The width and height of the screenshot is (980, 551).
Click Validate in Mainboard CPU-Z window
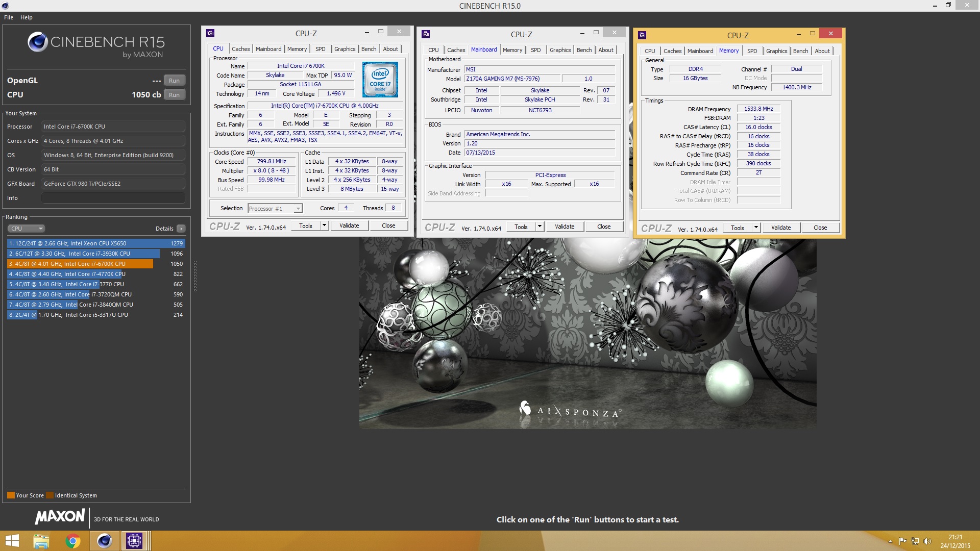click(565, 227)
